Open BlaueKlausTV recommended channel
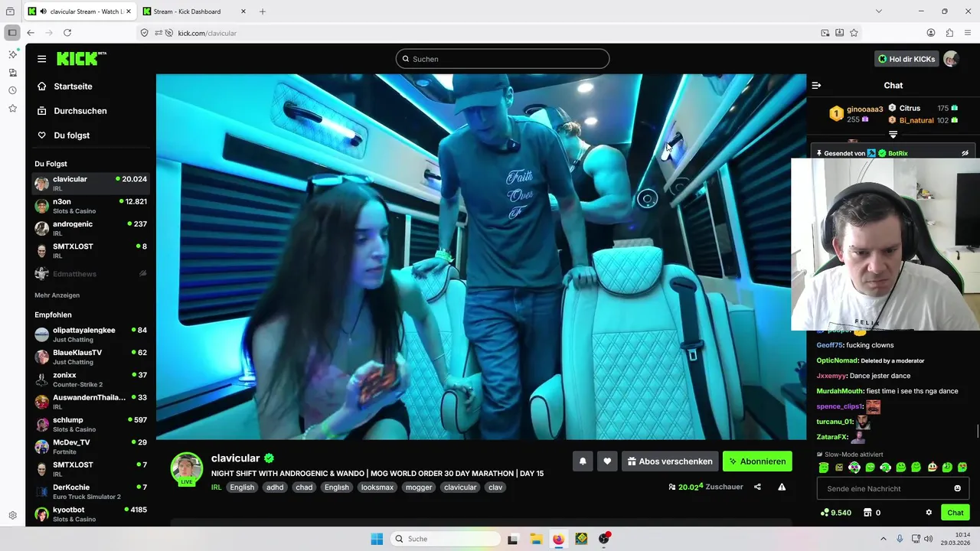980x551 pixels. click(x=91, y=357)
